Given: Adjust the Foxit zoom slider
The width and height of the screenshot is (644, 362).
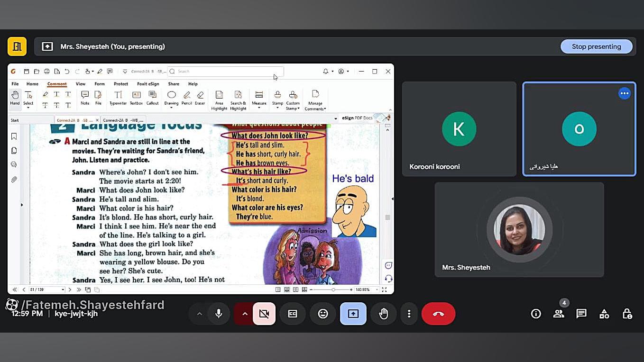Looking at the screenshot, I should tap(333, 290).
